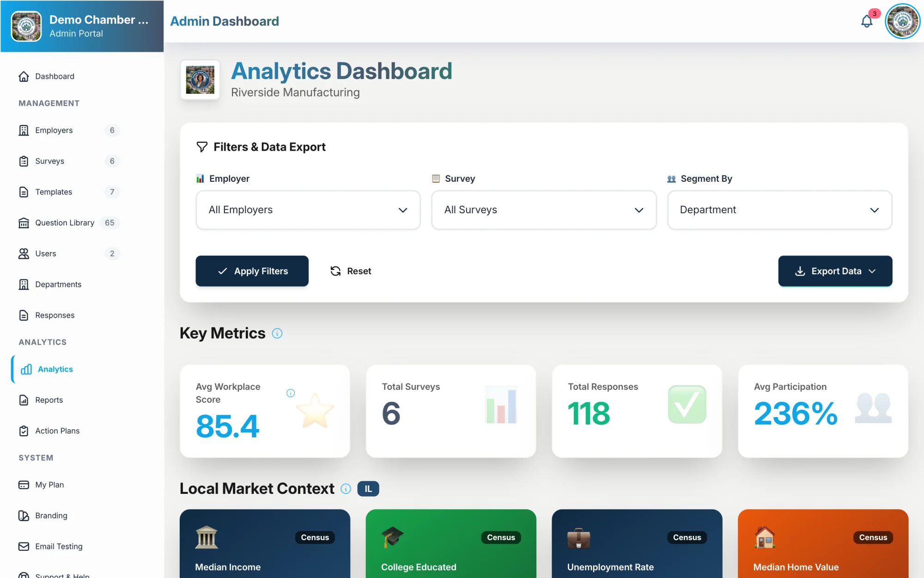Click the Question Library icon

point(24,223)
